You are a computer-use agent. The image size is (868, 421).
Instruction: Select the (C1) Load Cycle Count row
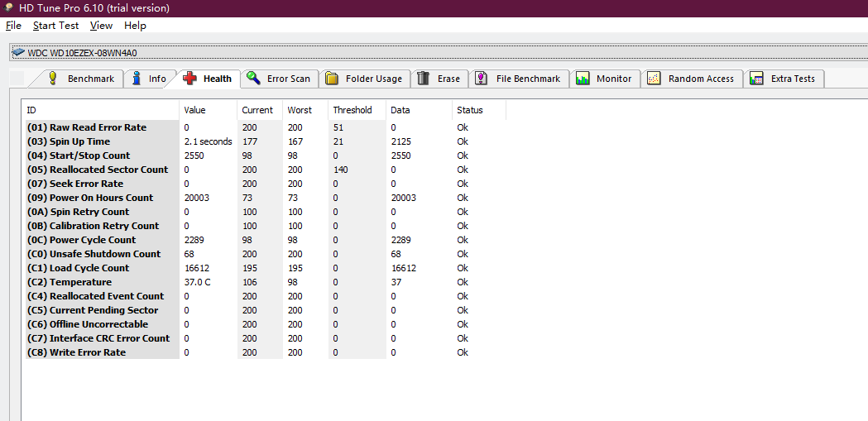pyautogui.click(x=266, y=268)
